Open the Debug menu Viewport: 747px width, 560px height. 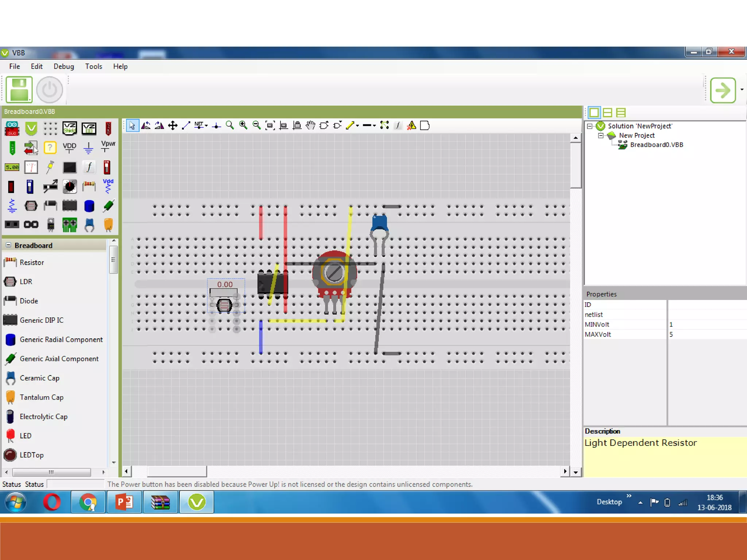click(63, 66)
